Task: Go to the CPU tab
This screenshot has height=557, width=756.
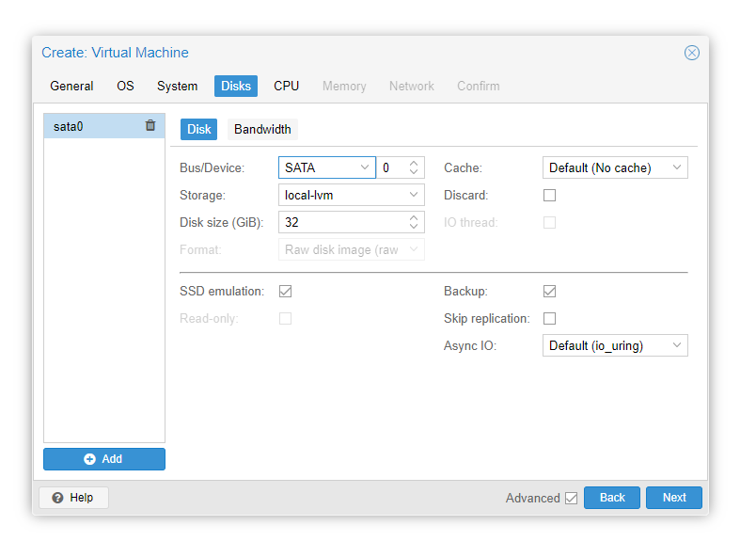Action: point(286,86)
